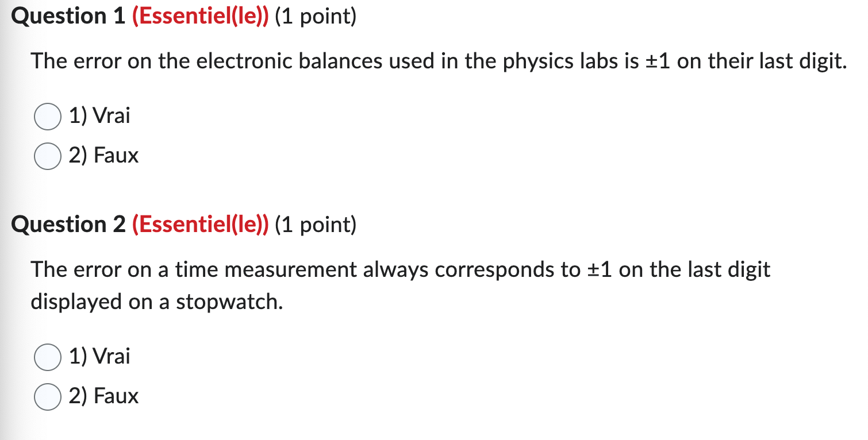This screenshot has width=868, height=440.
Task: Click the label '1) Vrai' under Question 2
Action: (99, 357)
